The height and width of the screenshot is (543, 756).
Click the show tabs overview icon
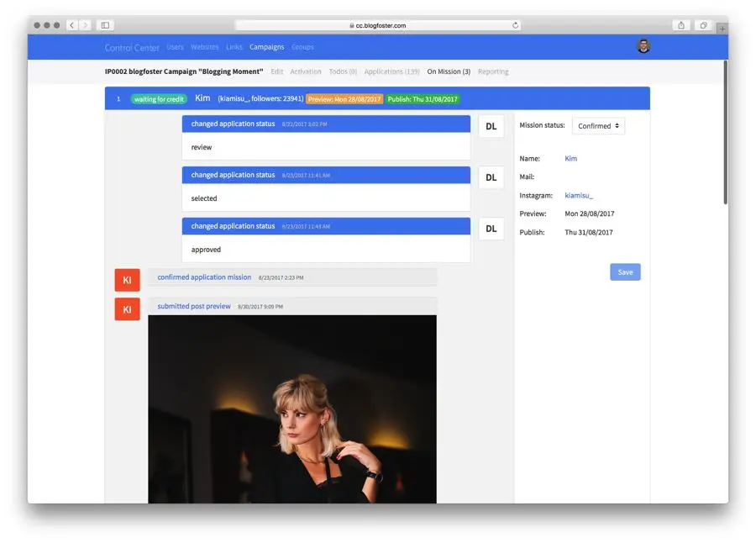[703, 25]
